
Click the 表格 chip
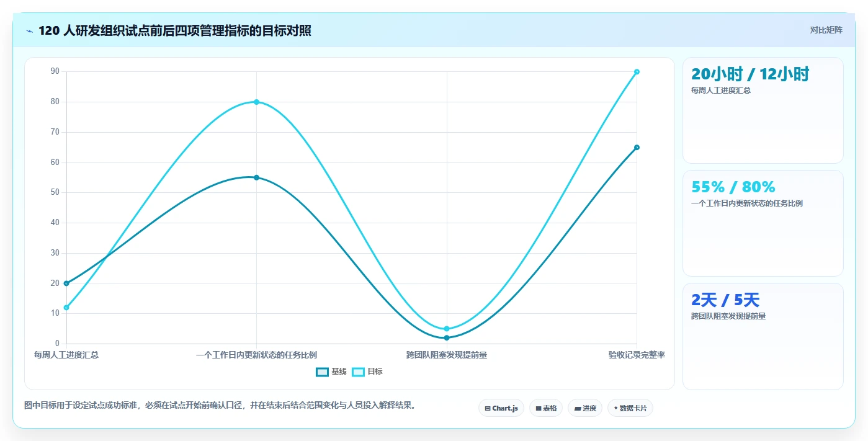546,408
